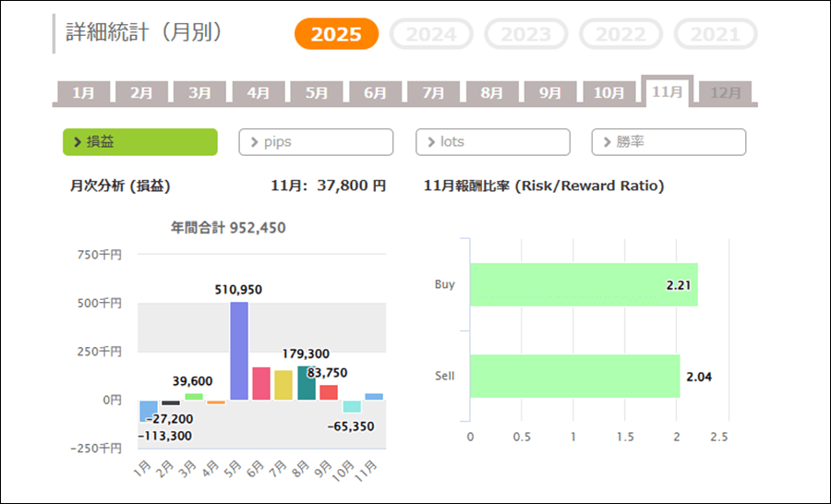Select the 1月 month tab
831x504 pixels.
[x=83, y=93]
